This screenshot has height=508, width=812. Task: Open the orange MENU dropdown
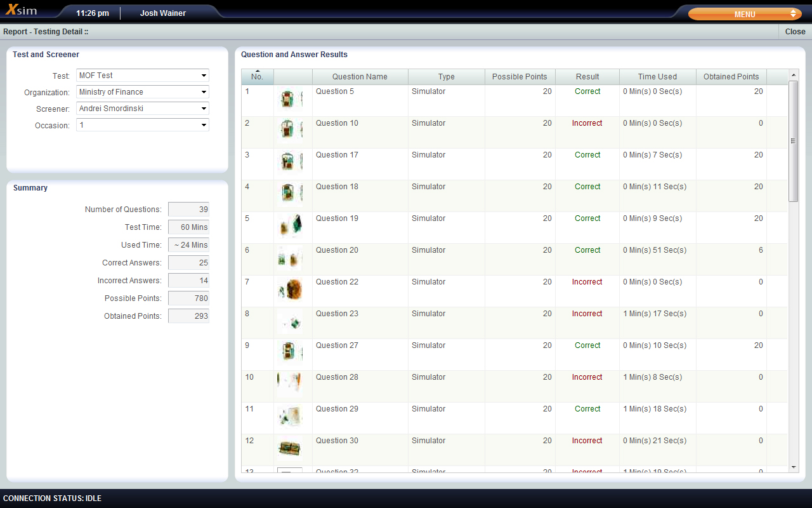click(x=745, y=14)
